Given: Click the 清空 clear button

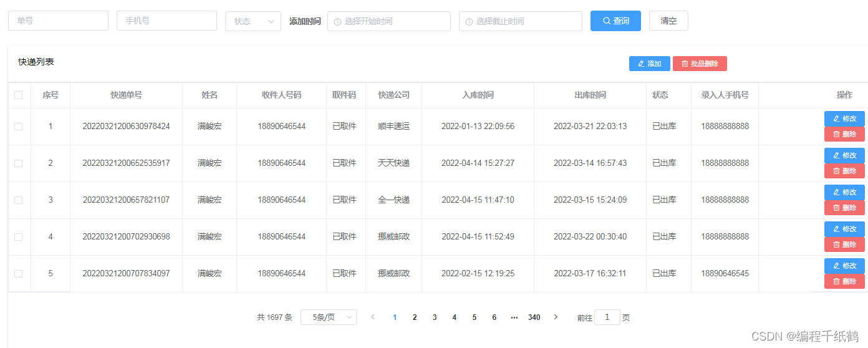Looking at the screenshot, I should (668, 21).
